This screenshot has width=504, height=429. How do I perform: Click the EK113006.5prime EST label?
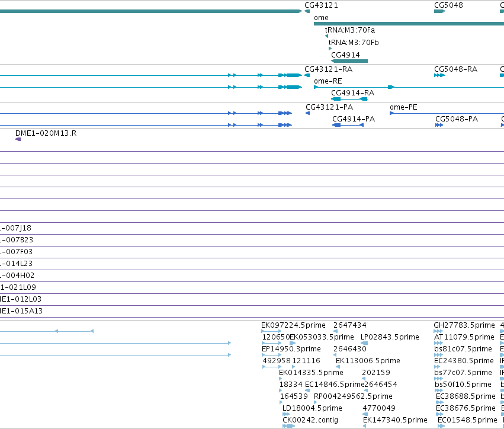(368, 361)
